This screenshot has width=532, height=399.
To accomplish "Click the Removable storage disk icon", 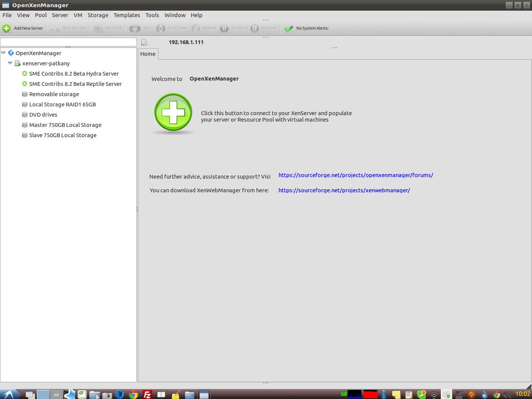I will [25, 94].
